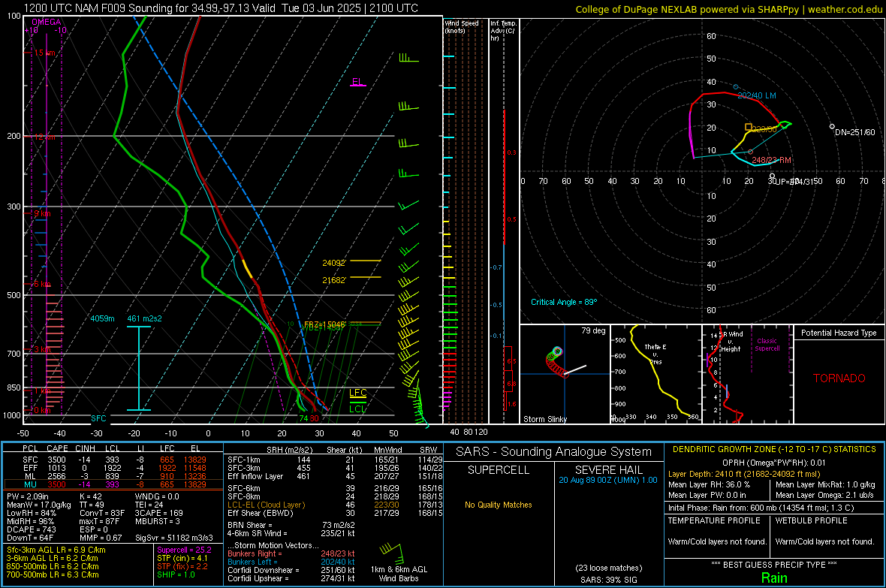Click the Mean Layer RH: 36.0 % value
The width and height of the screenshot is (886, 588).
709,484
